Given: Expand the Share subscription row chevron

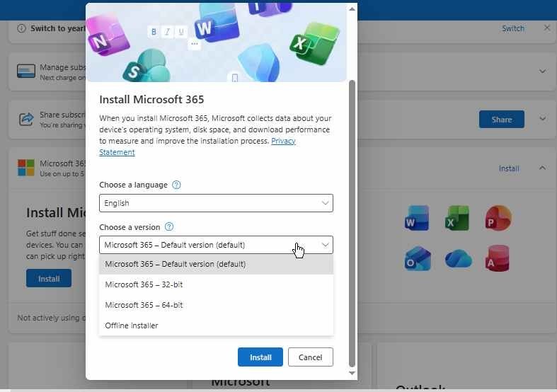Looking at the screenshot, I should [x=542, y=118].
